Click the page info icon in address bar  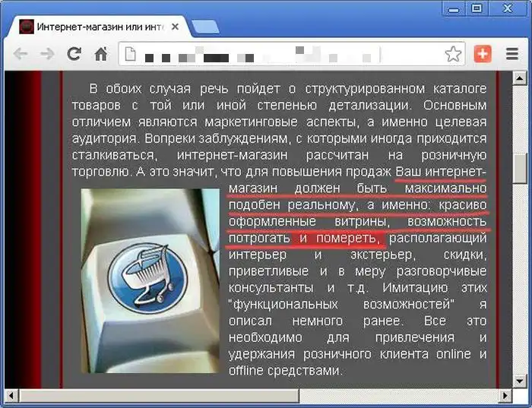coord(131,55)
